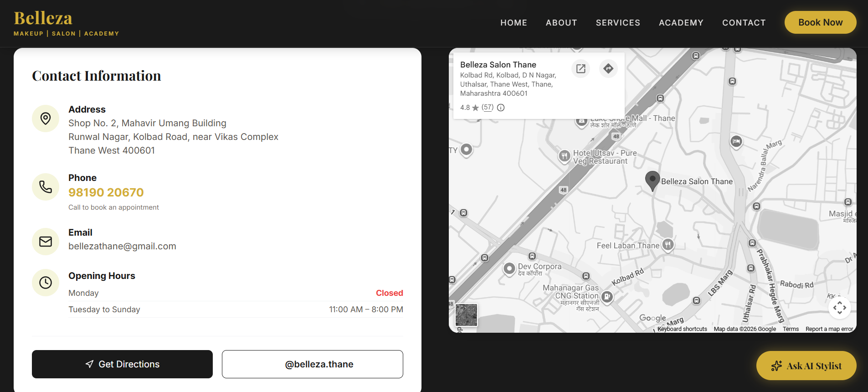
Task: Select the Feel Laban Thane restaurant marker
Action: (668, 245)
